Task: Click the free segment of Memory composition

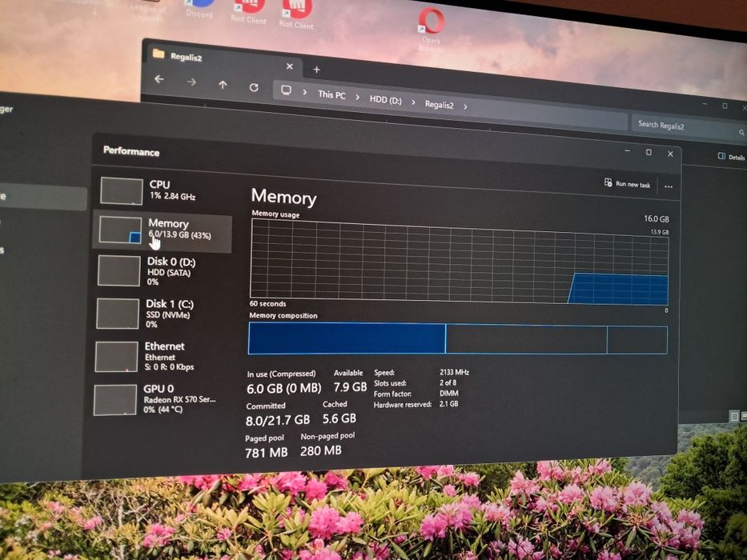Action: pos(637,340)
